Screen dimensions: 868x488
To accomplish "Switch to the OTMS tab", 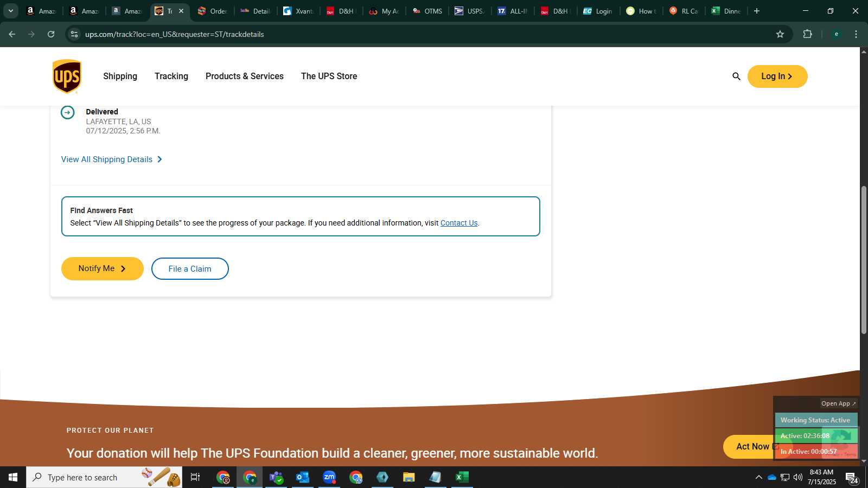I will (427, 11).
